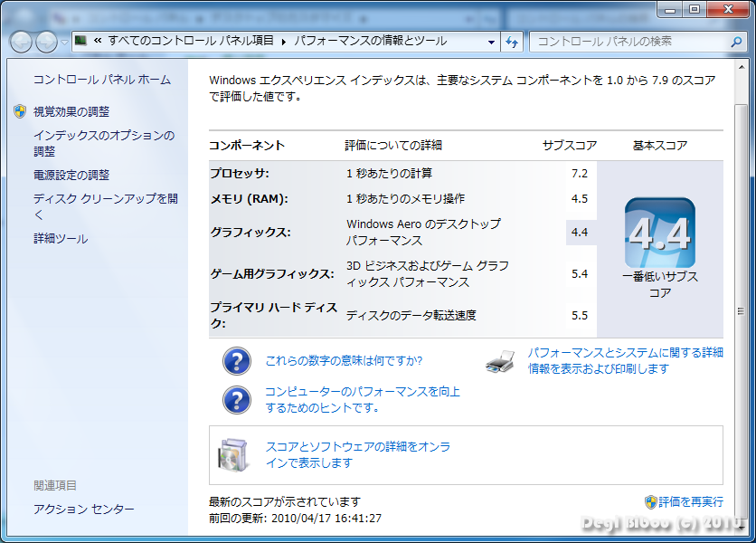Click the shield icon beside 評価を再実行
The image size is (756, 543).
[651, 502]
